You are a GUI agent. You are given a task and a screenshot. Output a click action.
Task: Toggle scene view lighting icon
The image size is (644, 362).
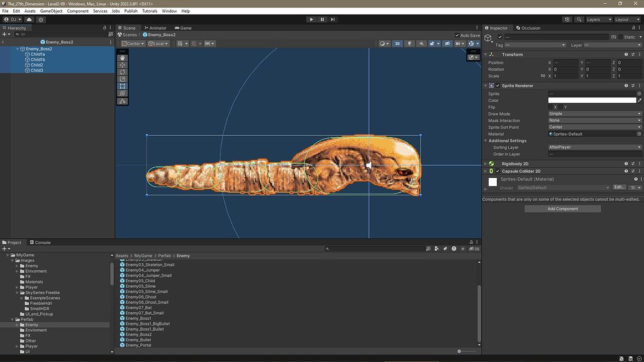[409, 43]
